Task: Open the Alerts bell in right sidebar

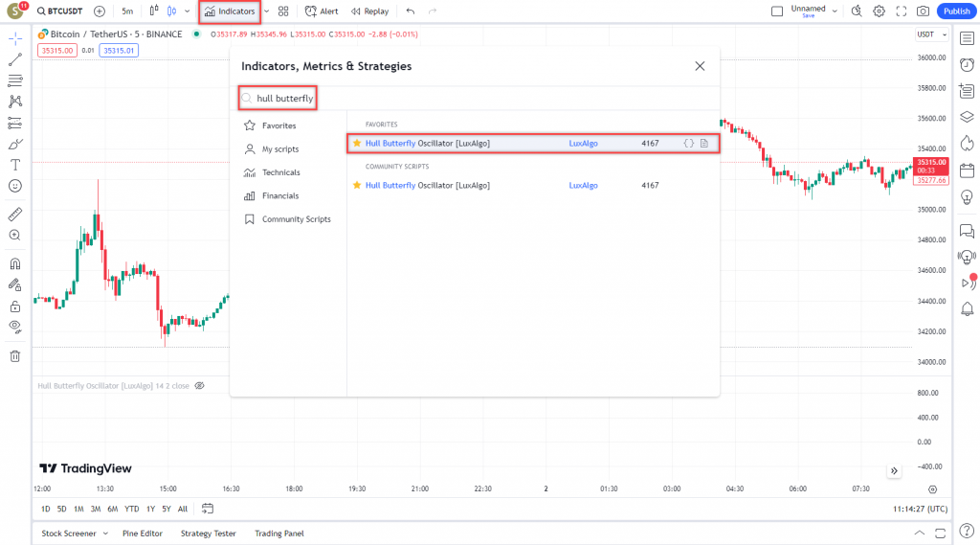Action: [x=967, y=308]
